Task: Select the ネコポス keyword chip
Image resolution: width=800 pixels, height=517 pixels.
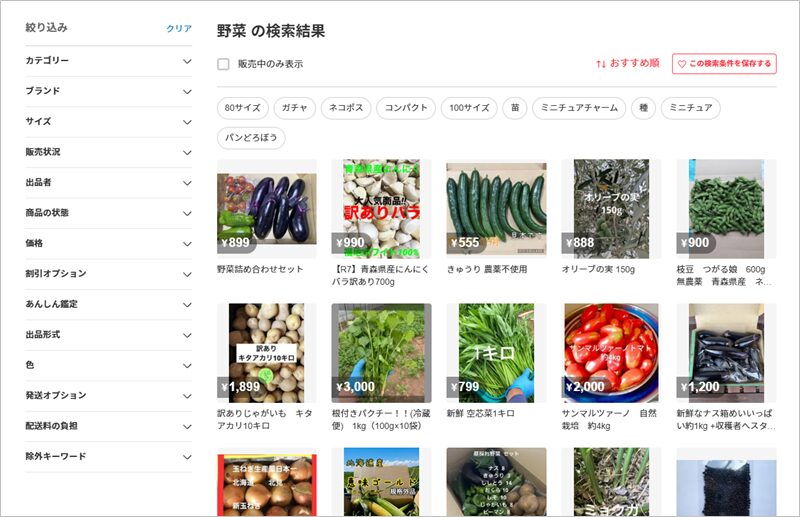Action: pyautogui.click(x=346, y=108)
